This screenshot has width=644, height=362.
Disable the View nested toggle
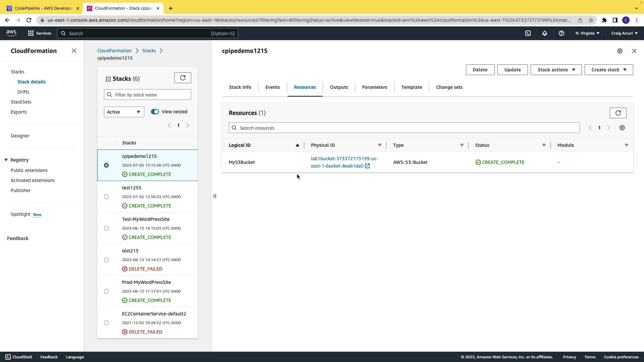pos(155,112)
